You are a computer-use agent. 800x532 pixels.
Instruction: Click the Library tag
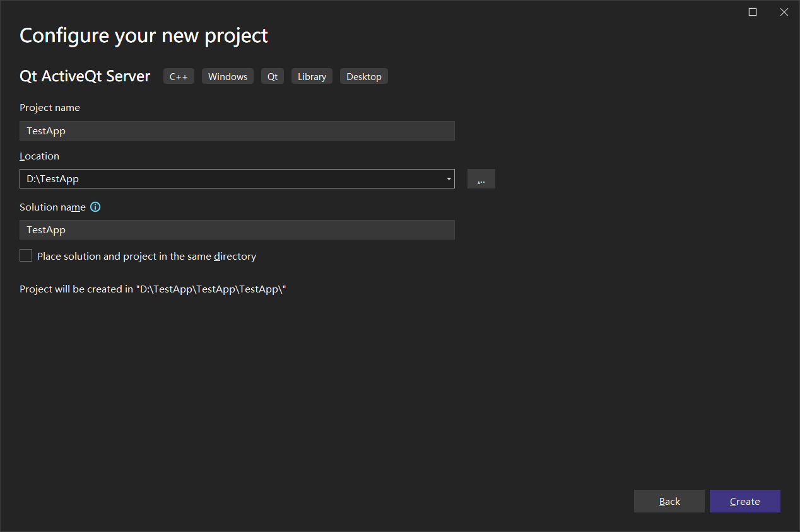(x=312, y=76)
